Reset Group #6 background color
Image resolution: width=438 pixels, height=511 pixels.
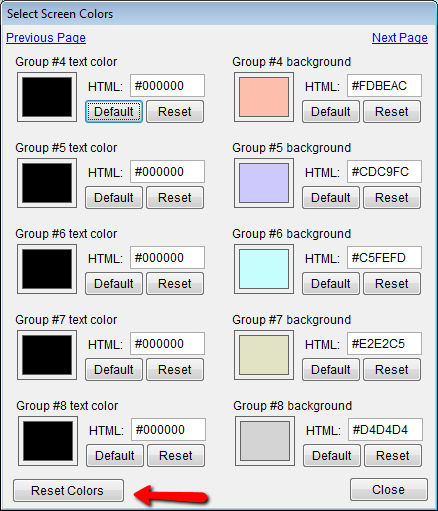pyautogui.click(x=392, y=284)
